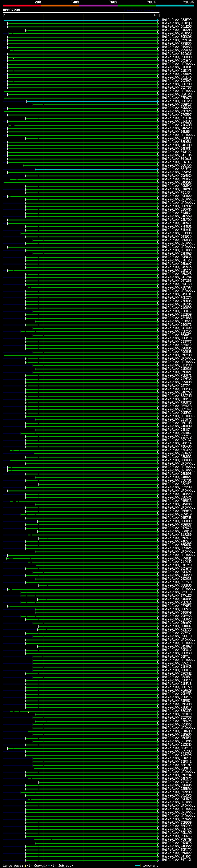Click the orange ~40% identity legend segment

[60, 6]
